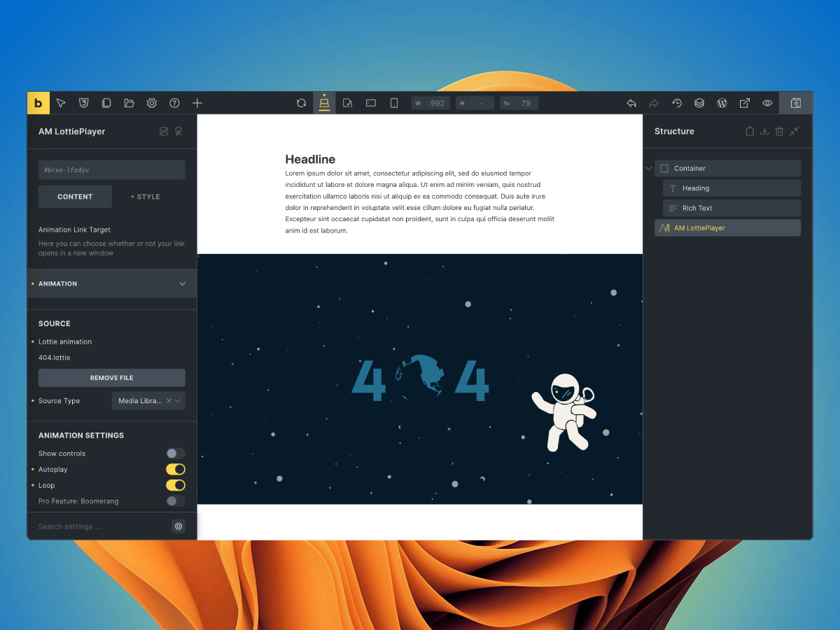Select the desktop breakpoint icon

[x=324, y=103]
